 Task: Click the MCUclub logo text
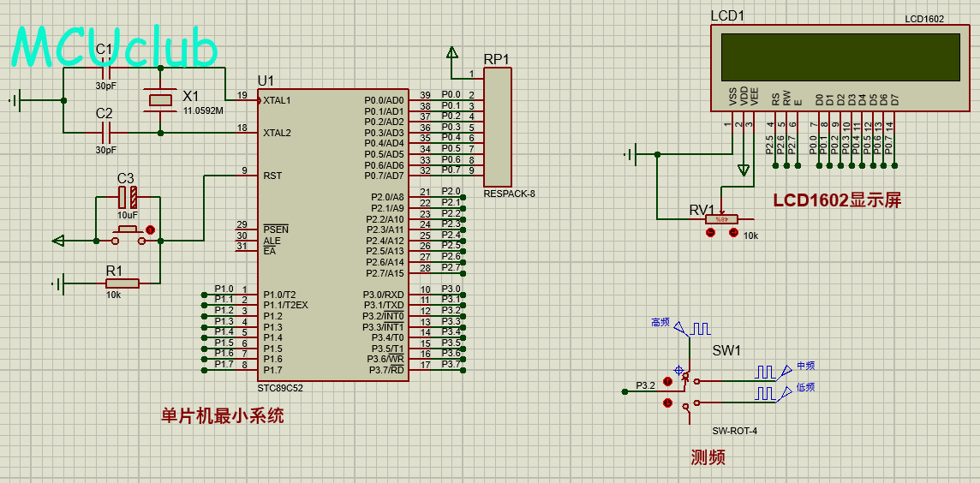[114, 48]
